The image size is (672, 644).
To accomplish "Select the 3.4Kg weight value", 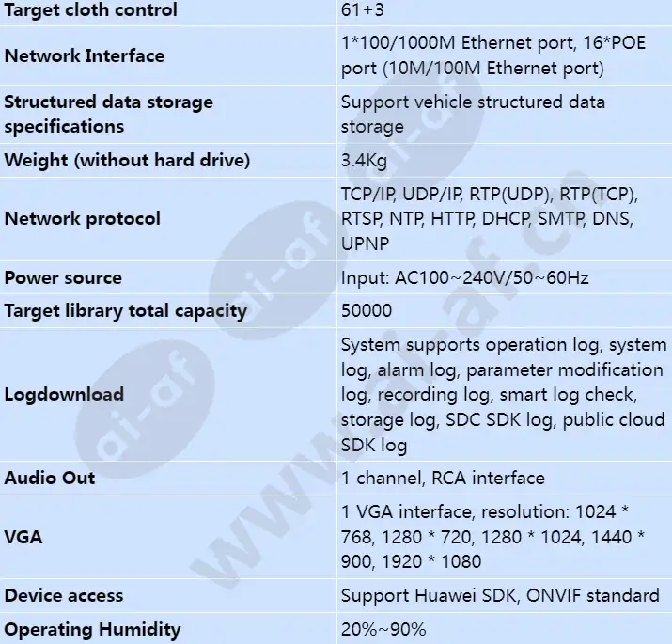I will click(x=364, y=161).
